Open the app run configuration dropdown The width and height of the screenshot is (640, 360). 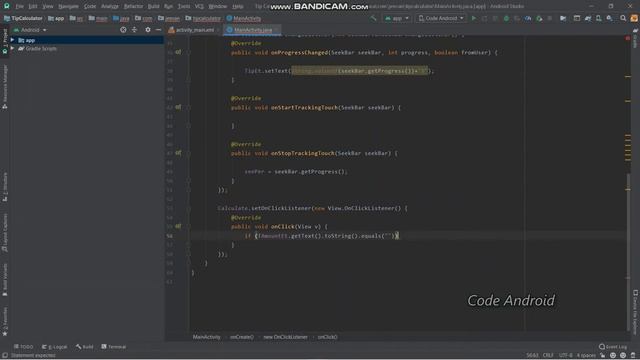(396, 18)
